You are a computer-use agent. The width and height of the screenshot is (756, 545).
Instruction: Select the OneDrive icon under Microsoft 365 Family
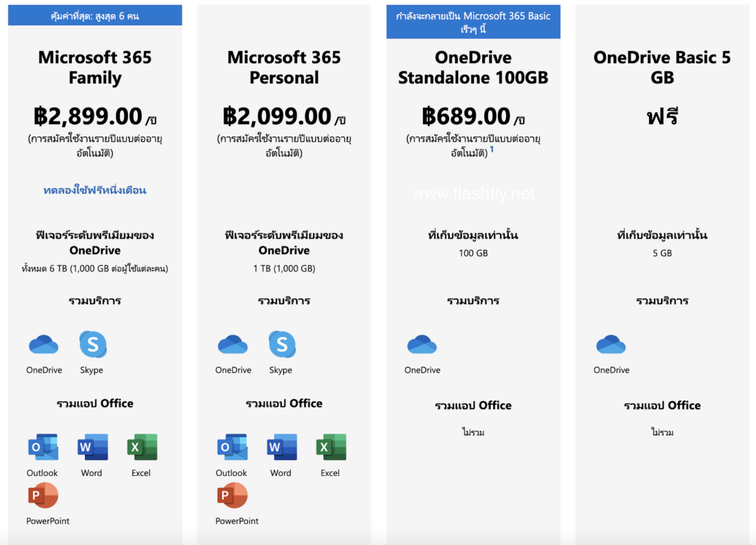tap(42, 345)
